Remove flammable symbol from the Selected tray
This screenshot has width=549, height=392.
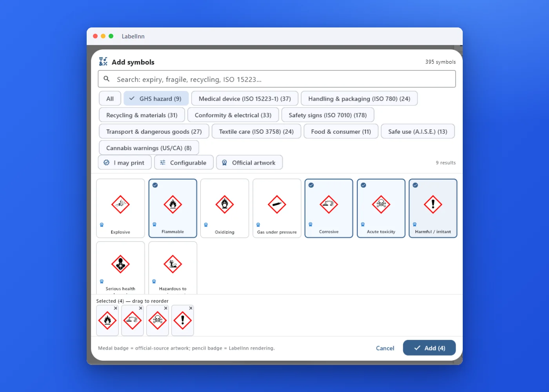(116, 309)
